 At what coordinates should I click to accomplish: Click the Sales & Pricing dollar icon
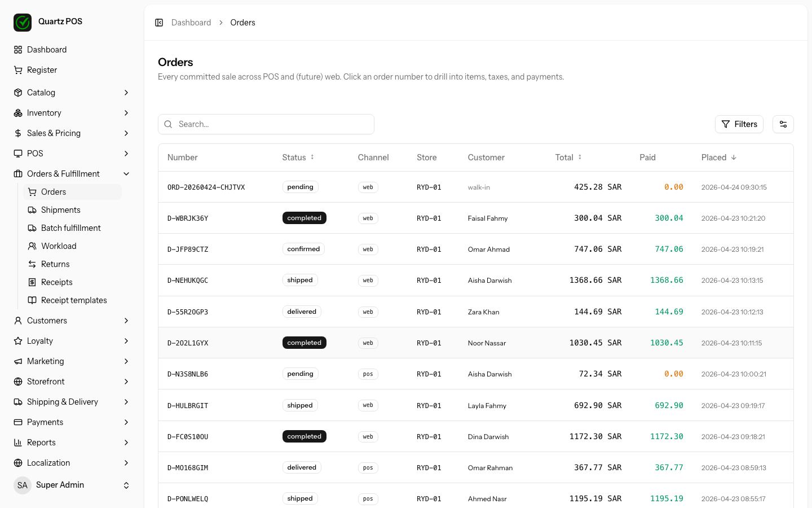pyautogui.click(x=18, y=133)
